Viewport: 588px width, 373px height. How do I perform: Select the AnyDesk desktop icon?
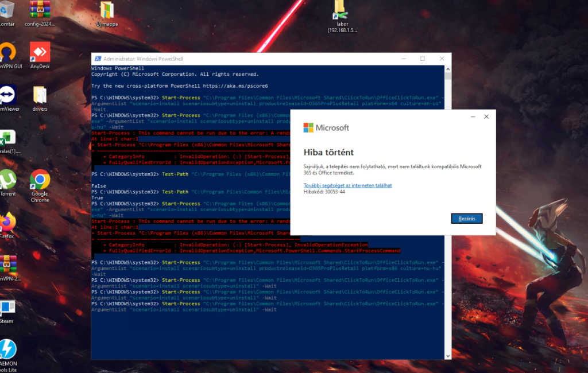pyautogui.click(x=40, y=53)
